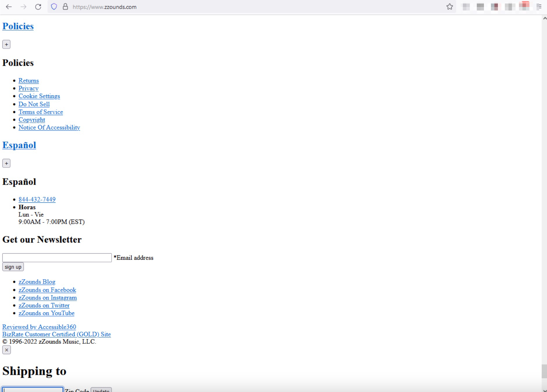Open Reviewed by Accessible360 link
This screenshot has width=547, height=392.
click(x=39, y=327)
